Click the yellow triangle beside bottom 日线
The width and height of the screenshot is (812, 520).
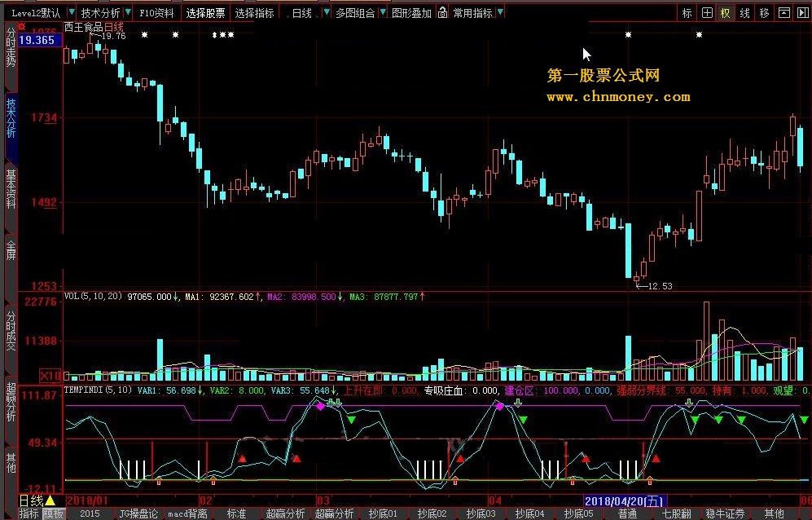pos(50,500)
